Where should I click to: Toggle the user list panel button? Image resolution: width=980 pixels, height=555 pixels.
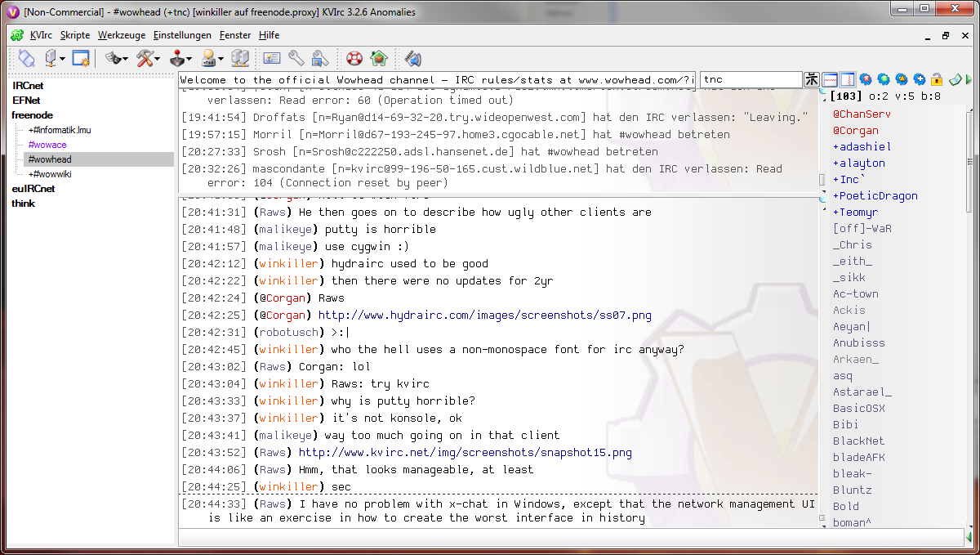click(x=847, y=79)
